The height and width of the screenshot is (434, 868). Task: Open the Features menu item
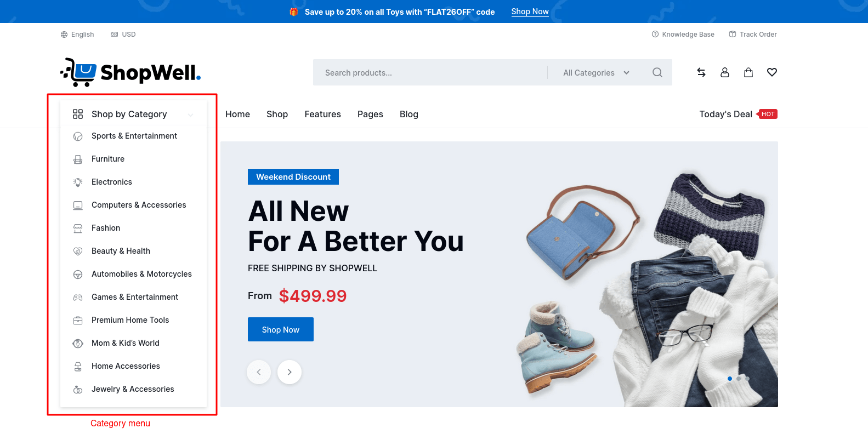tap(323, 114)
